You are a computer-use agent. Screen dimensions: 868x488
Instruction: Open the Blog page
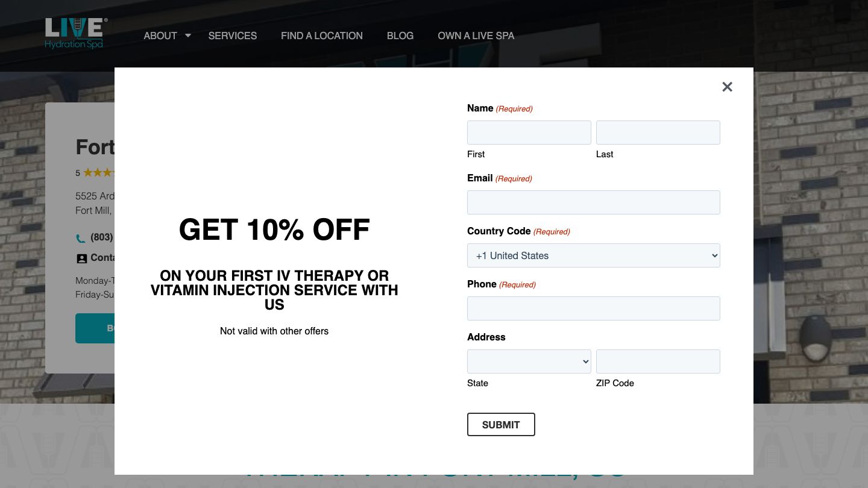click(x=400, y=36)
